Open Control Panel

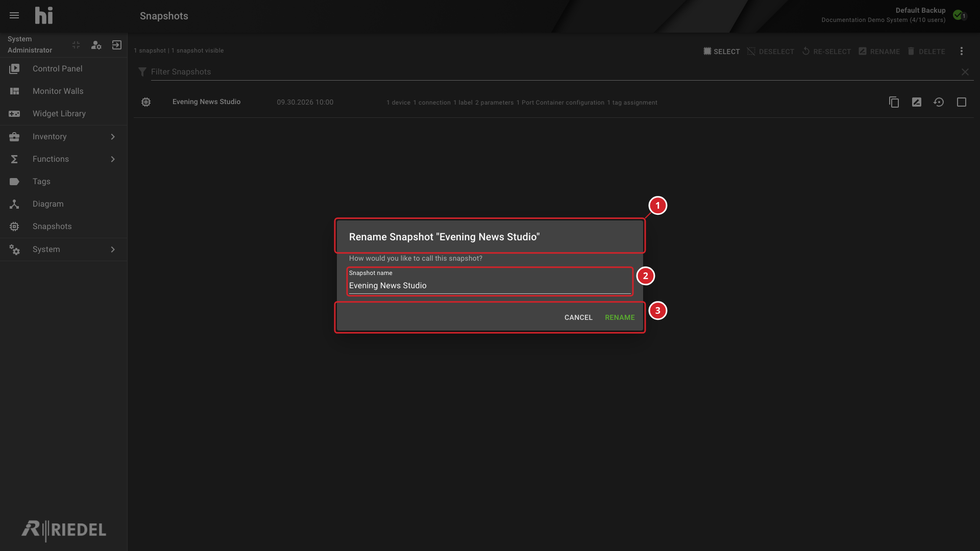(64, 68)
